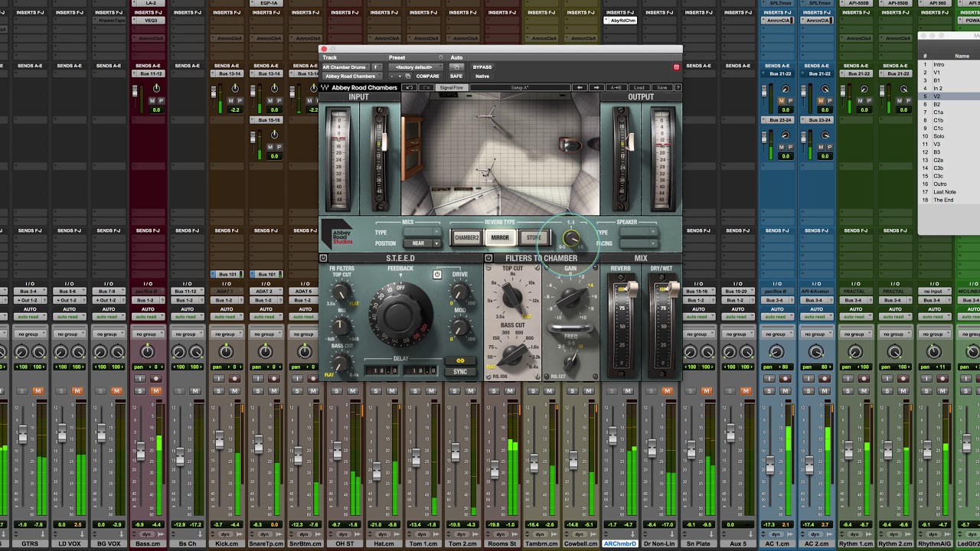Click the RS.106 Top Cut knob
Viewport: 980px width, 551px height.
pyautogui.click(x=512, y=296)
